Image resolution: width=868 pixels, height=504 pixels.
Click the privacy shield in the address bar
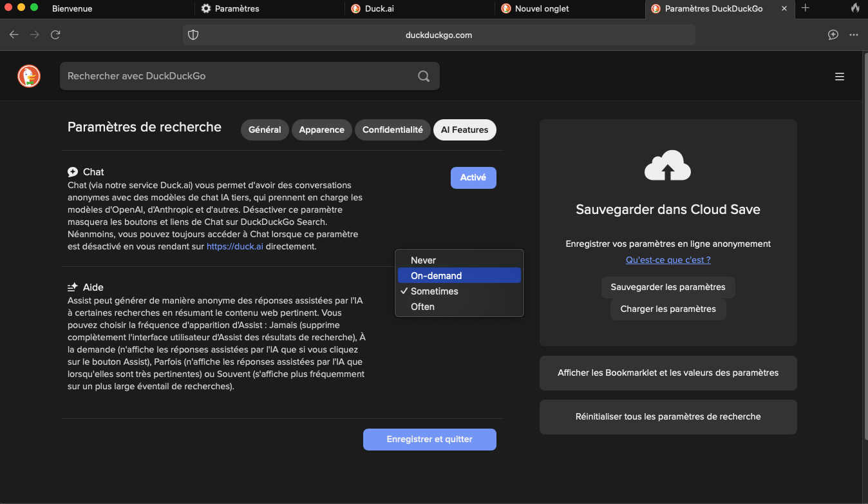coord(193,35)
